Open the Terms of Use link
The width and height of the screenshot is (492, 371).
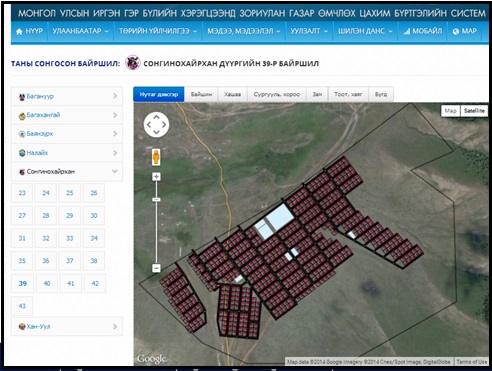(x=472, y=362)
